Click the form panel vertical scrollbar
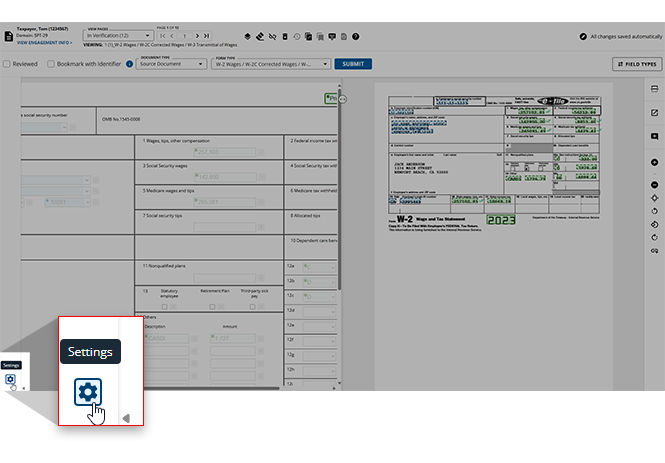665x463 pixels. pyautogui.click(x=339, y=189)
